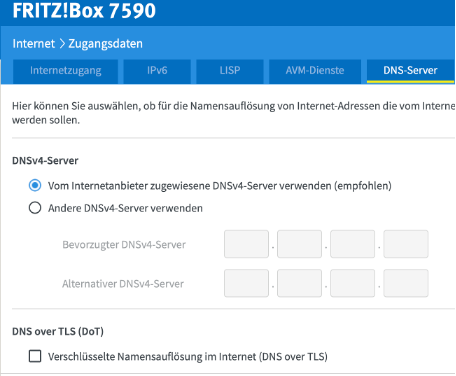Click the 'Bevorzugter DNSv4-Server' label
Screen dimensions: 456x376
[x=124, y=245]
